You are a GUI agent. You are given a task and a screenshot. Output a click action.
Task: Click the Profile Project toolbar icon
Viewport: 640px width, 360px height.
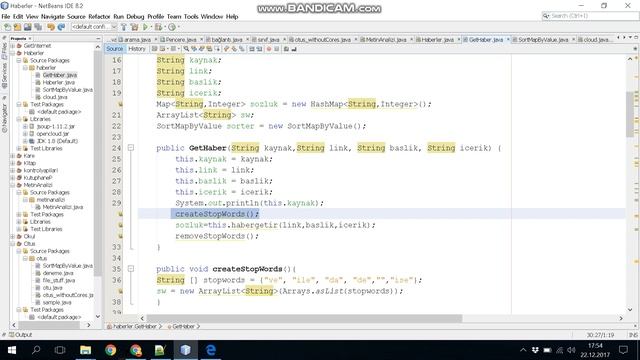[172, 27]
